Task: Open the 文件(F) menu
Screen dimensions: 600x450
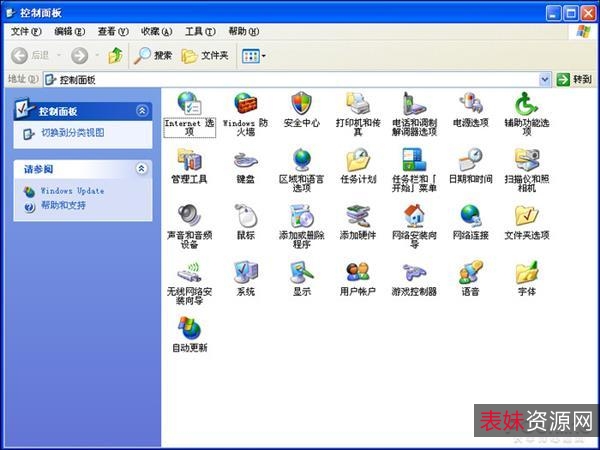Action: coord(26,31)
